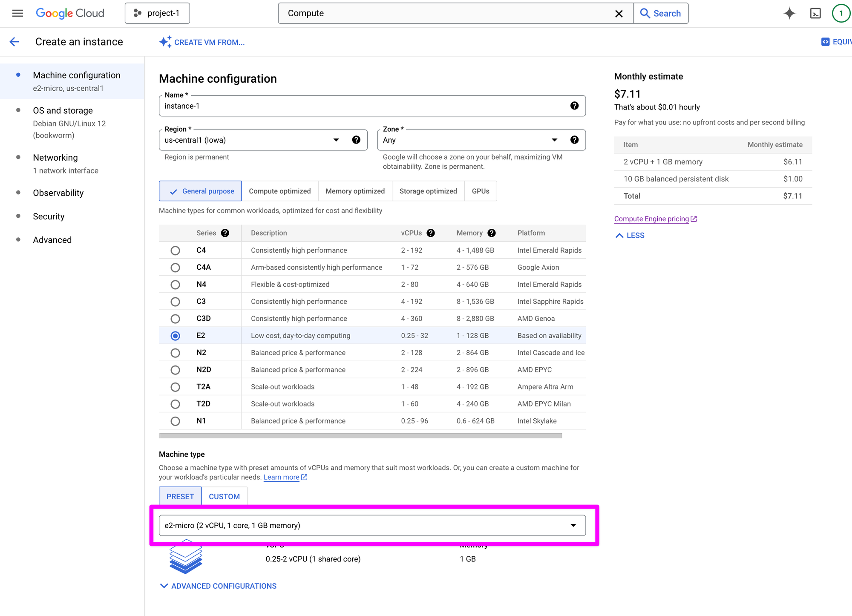Click the help icon beside Series header
Image resolution: width=852 pixels, height=616 pixels.
tap(225, 233)
